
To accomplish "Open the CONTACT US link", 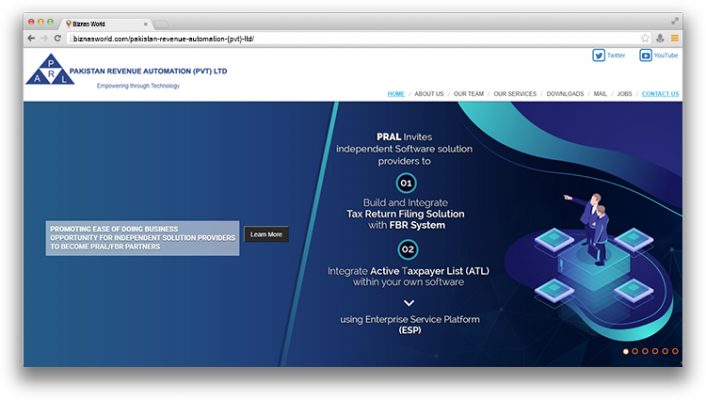I will coord(660,94).
